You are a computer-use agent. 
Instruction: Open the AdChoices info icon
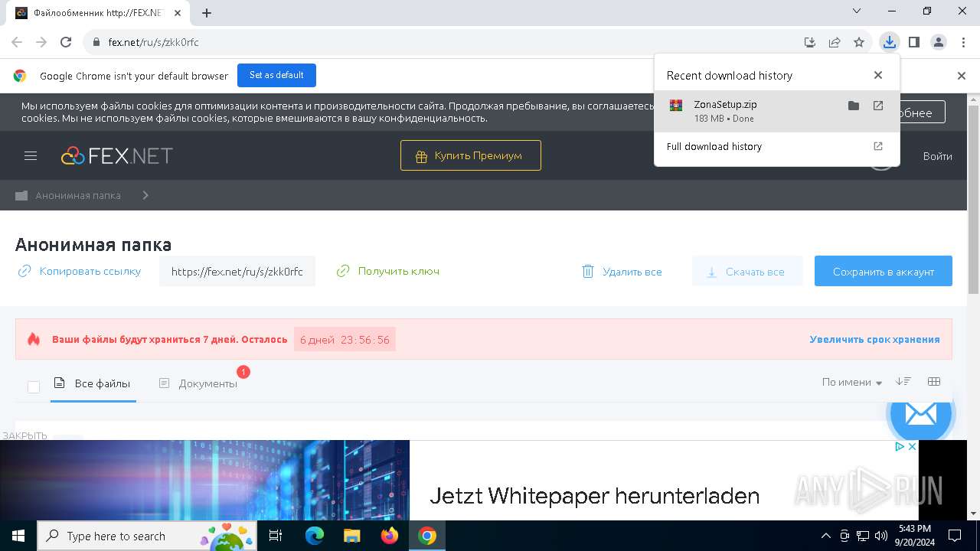[x=900, y=447]
